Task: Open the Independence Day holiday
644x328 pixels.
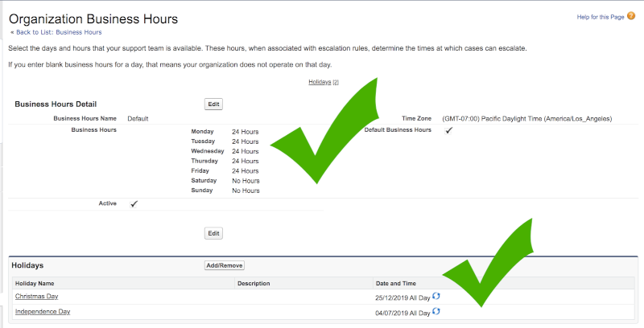Action: point(42,312)
